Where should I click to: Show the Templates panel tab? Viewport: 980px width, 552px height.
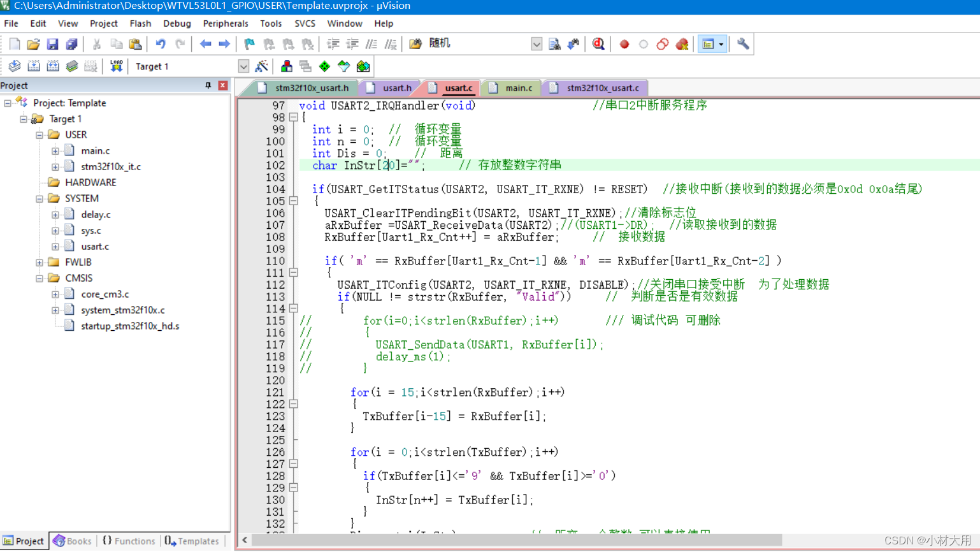(191, 541)
